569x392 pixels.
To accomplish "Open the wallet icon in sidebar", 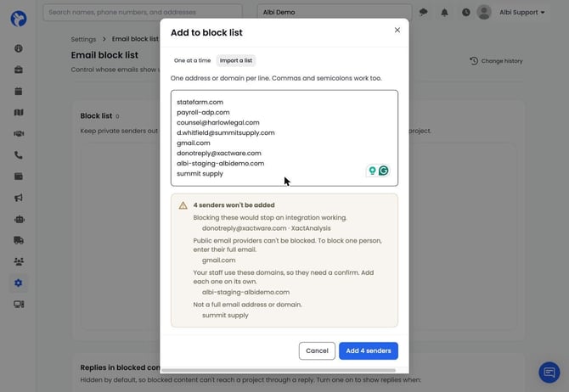I will coord(19,176).
